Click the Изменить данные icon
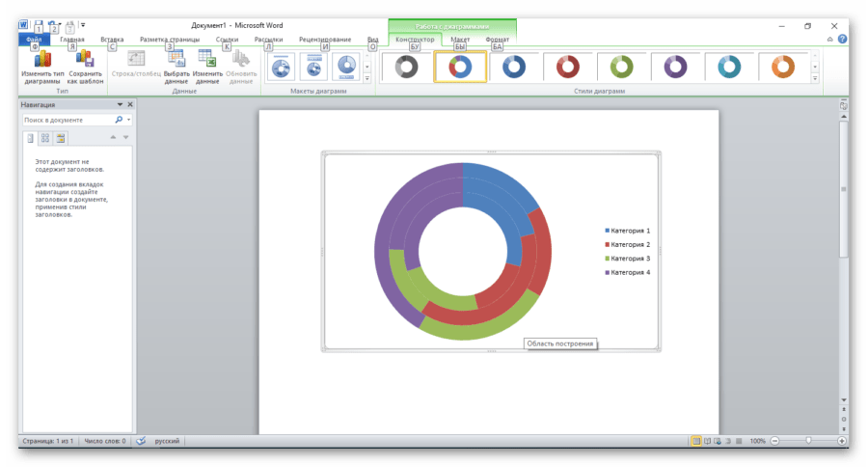Viewport: 868px width, 467px height. [206, 68]
